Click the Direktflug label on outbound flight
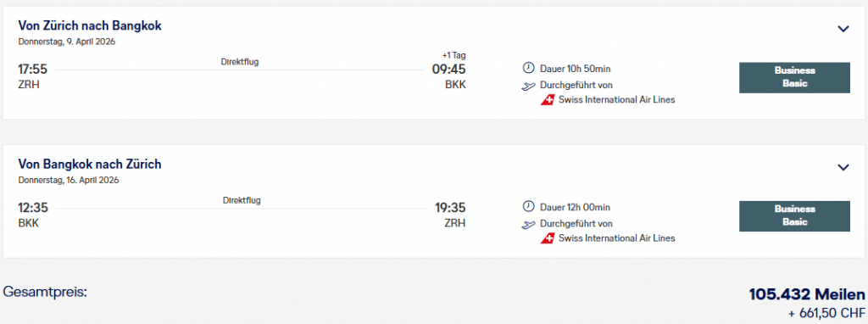 pos(240,62)
